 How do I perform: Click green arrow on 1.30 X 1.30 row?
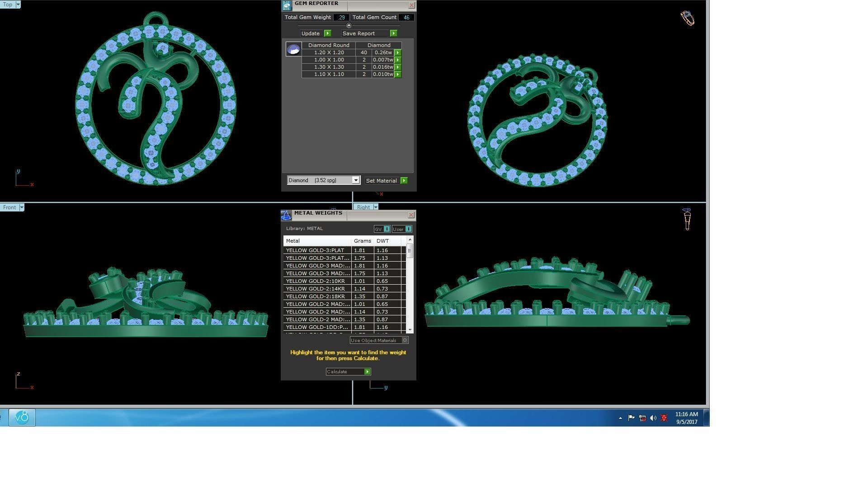click(x=398, y=67)
